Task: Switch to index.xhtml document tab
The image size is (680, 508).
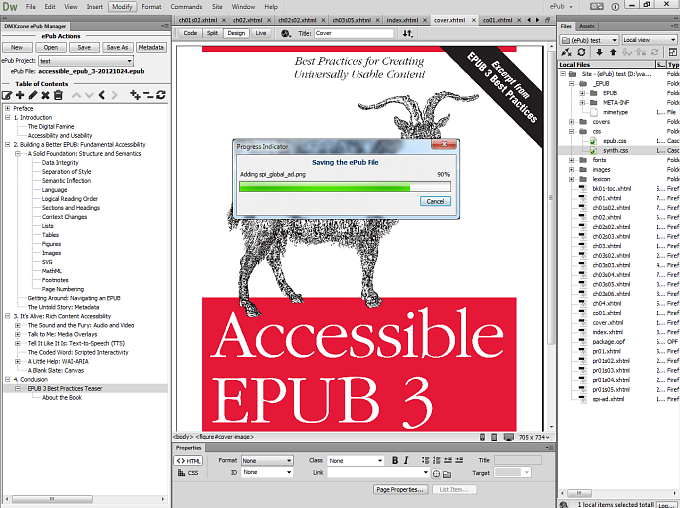Action: pyautogui.click(x=402, y=20)
